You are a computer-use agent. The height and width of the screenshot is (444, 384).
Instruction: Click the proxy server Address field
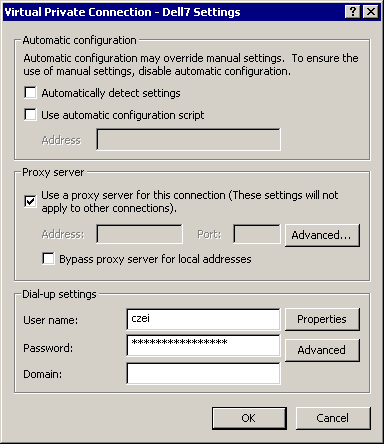(x=139, y=234)
